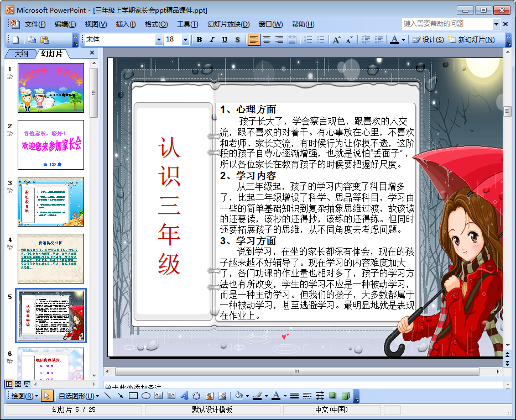The width and height of the screenshot is (516, 420).
Task: Toggle bold formatting
Action: tap(200, 40)
